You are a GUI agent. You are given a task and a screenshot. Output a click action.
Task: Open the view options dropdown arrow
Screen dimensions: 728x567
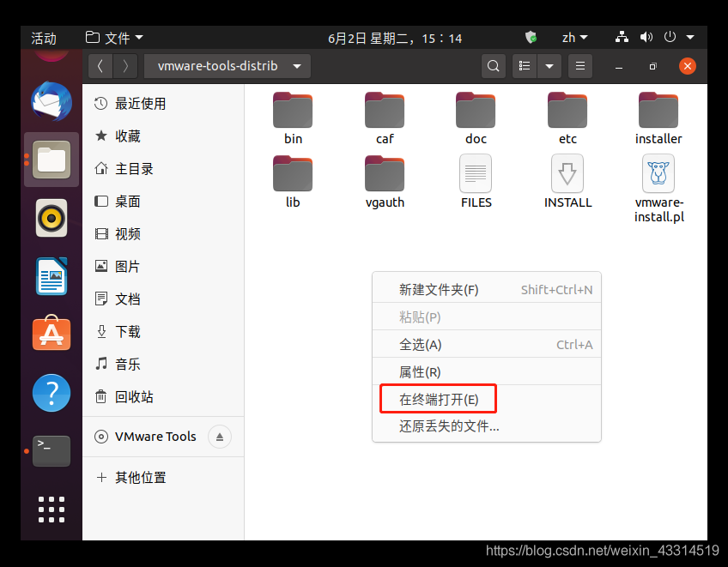[549, 66]
